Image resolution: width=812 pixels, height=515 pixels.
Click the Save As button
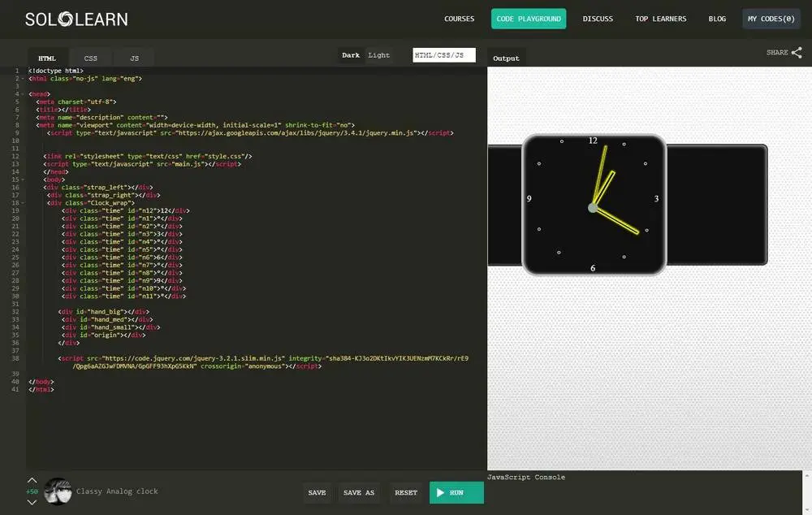click(x=359, y=493)
